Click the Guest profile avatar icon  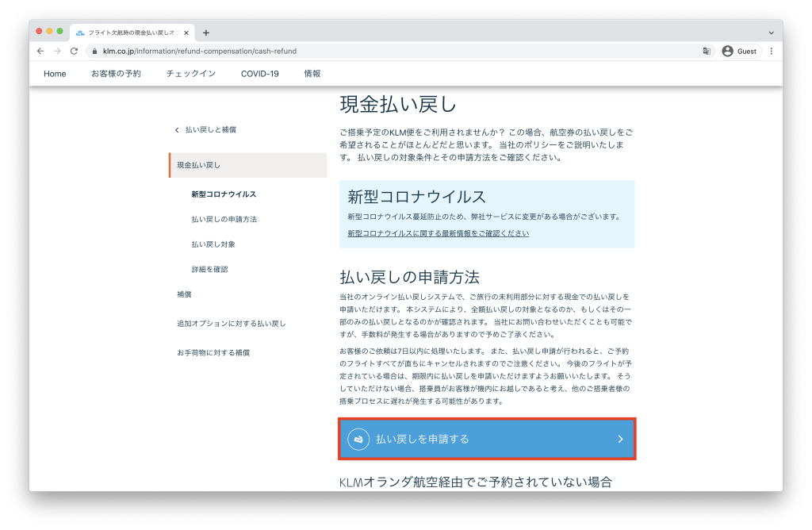tap(727, 51)
